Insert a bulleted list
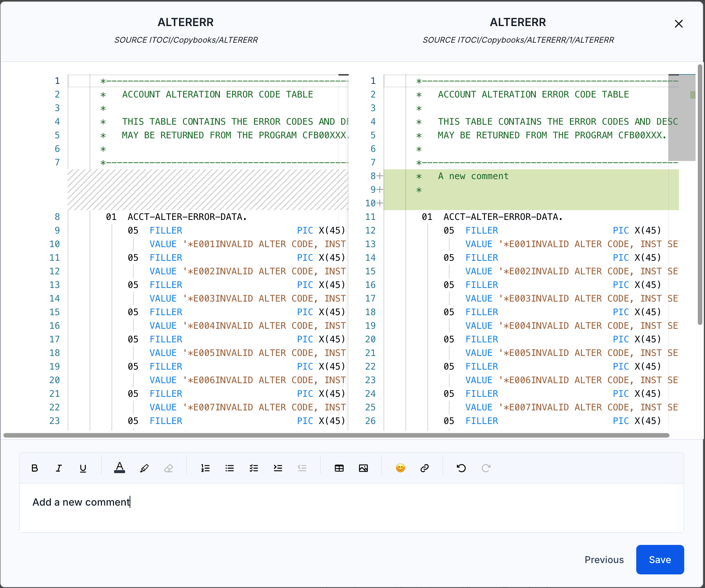 click(x=229, y=468)
